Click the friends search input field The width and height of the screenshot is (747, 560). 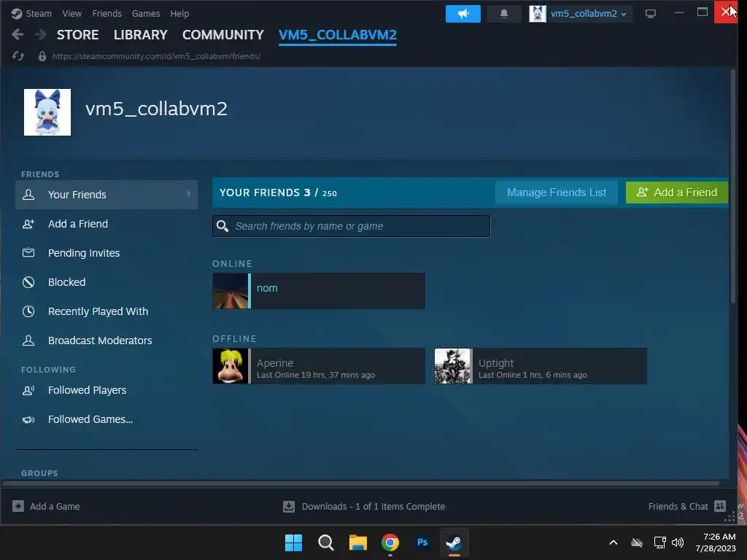(351, 226)
